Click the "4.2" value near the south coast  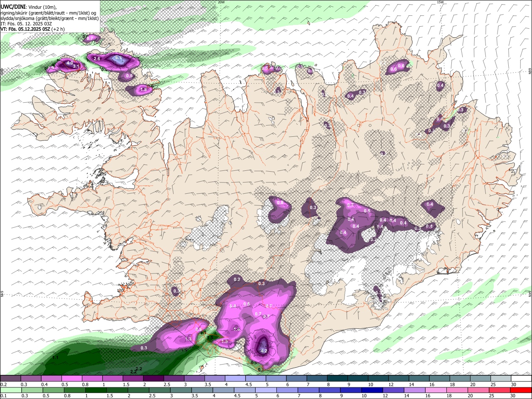(264, 350)
